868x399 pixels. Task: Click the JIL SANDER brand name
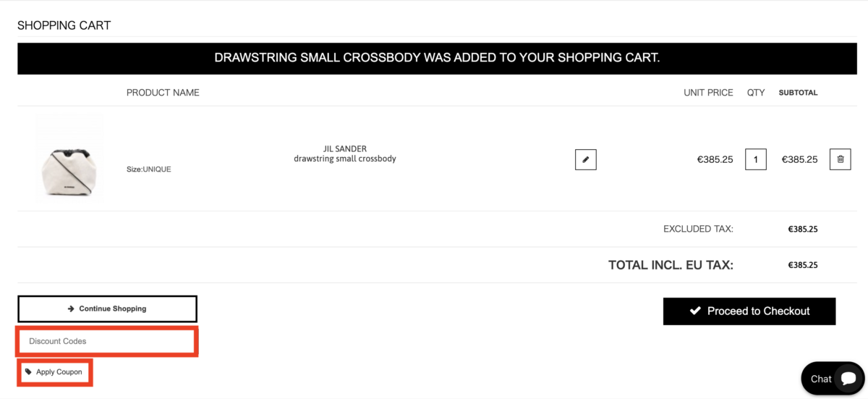pyautogui.click(x=345, y=149)
